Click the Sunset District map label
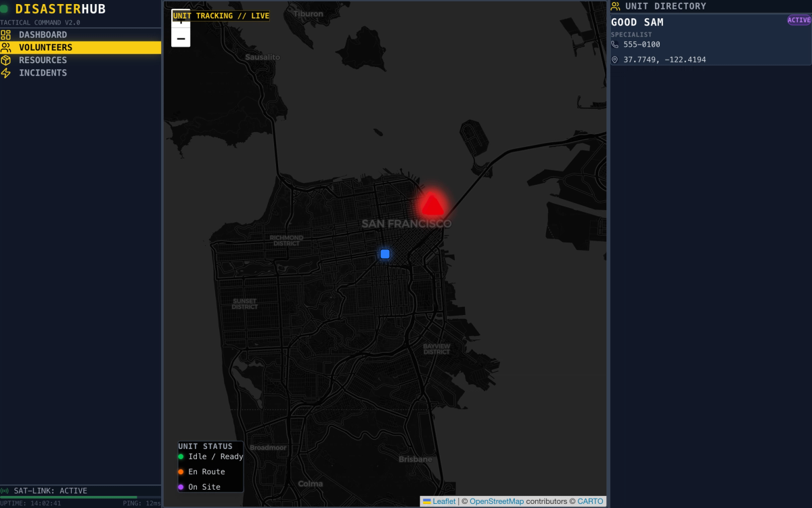 [244, 304]
